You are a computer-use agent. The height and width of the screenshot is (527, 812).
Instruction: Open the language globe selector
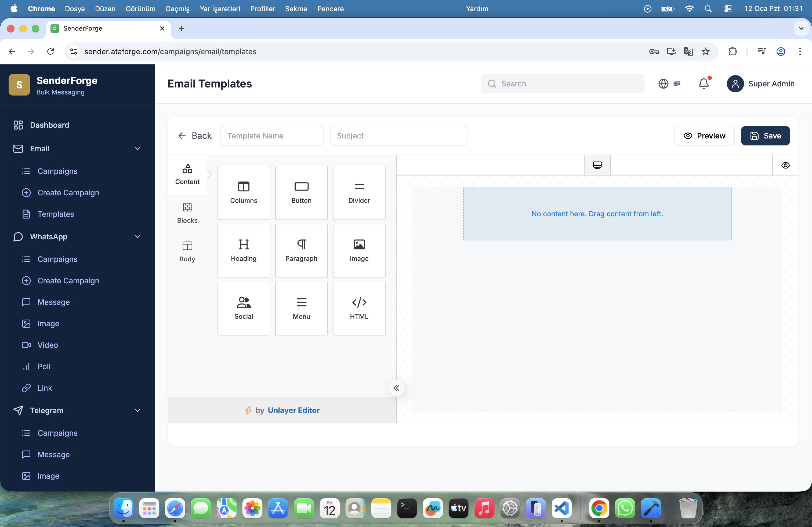[x=663, y=83]
